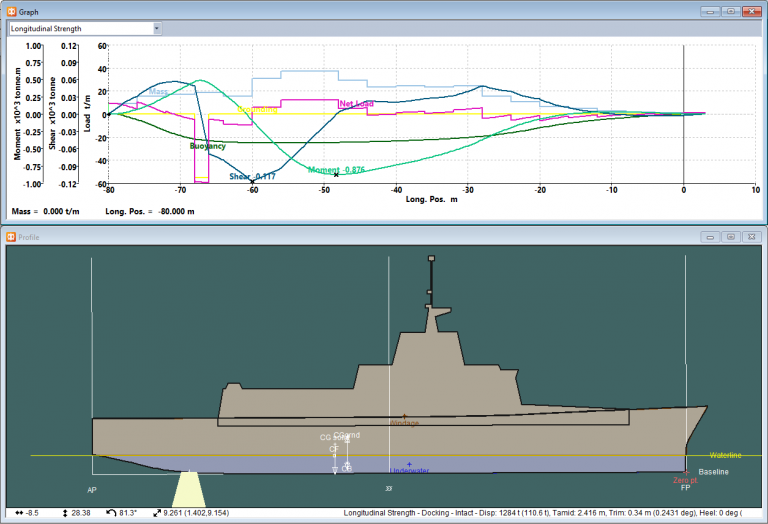Click the rotation angle icon in status bar

coord(111,513)
